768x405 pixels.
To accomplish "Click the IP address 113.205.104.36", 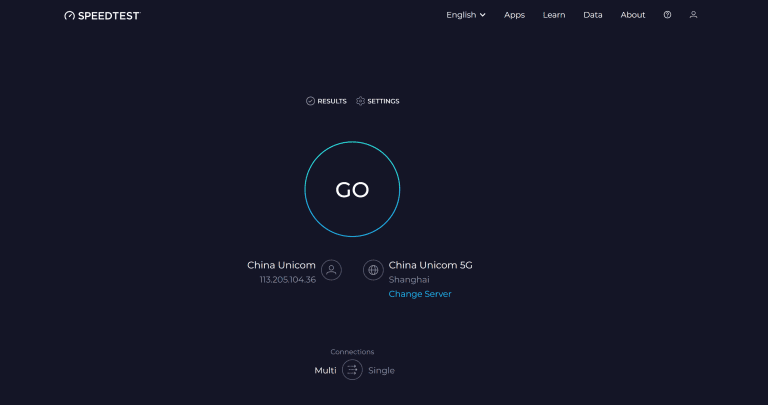I will coord(288,280).
